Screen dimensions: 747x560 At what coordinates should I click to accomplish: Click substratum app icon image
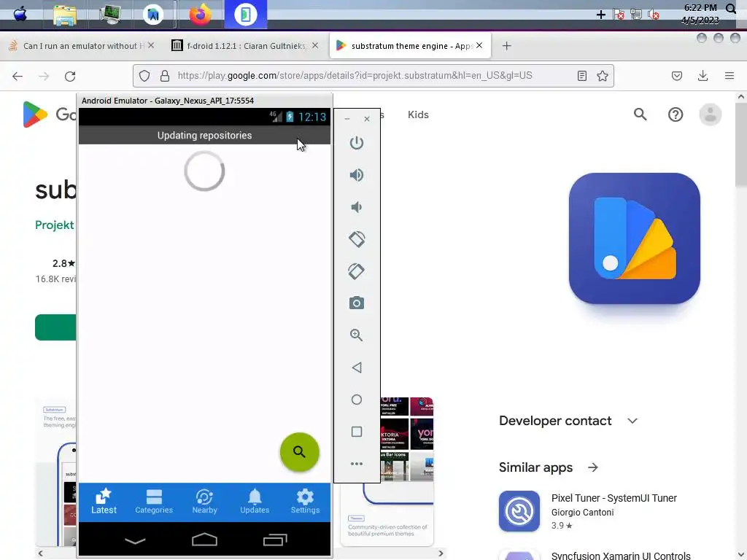point(635,238)
